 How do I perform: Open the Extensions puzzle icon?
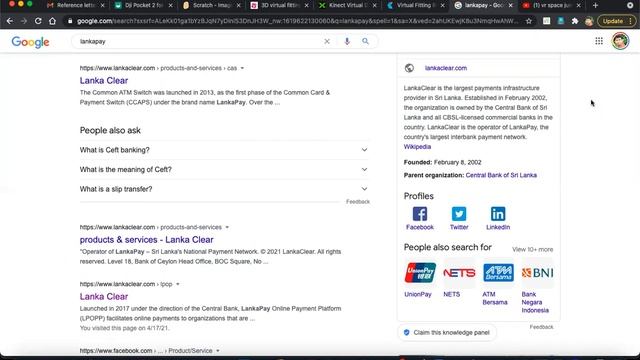click(575, 21)
